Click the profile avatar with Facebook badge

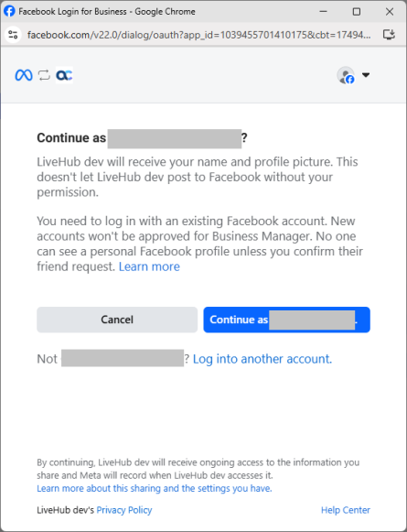click(x=346, y=75)
